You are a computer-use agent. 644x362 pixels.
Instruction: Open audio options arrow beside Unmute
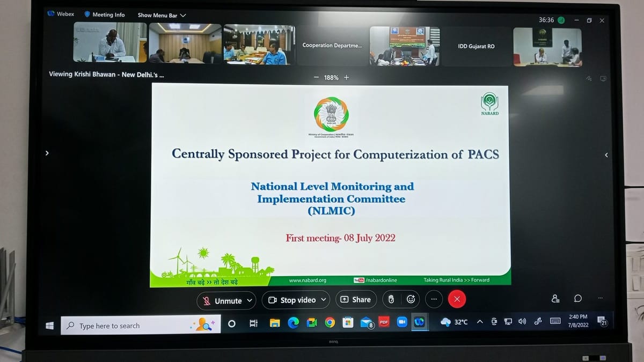click(250, 300)
